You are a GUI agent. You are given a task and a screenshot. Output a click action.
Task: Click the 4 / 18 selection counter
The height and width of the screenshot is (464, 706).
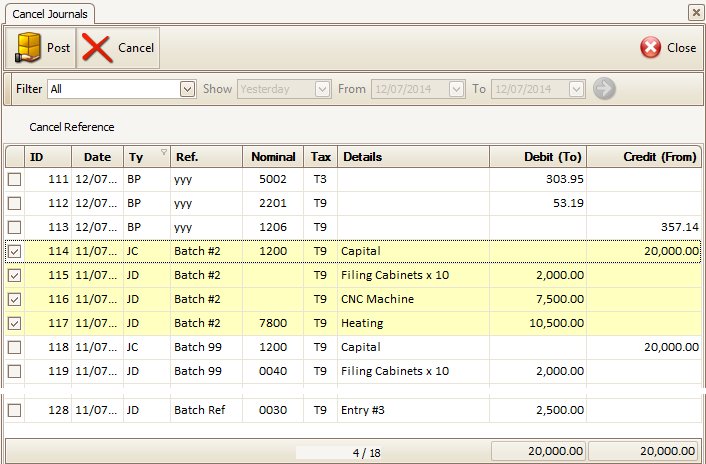367,453
